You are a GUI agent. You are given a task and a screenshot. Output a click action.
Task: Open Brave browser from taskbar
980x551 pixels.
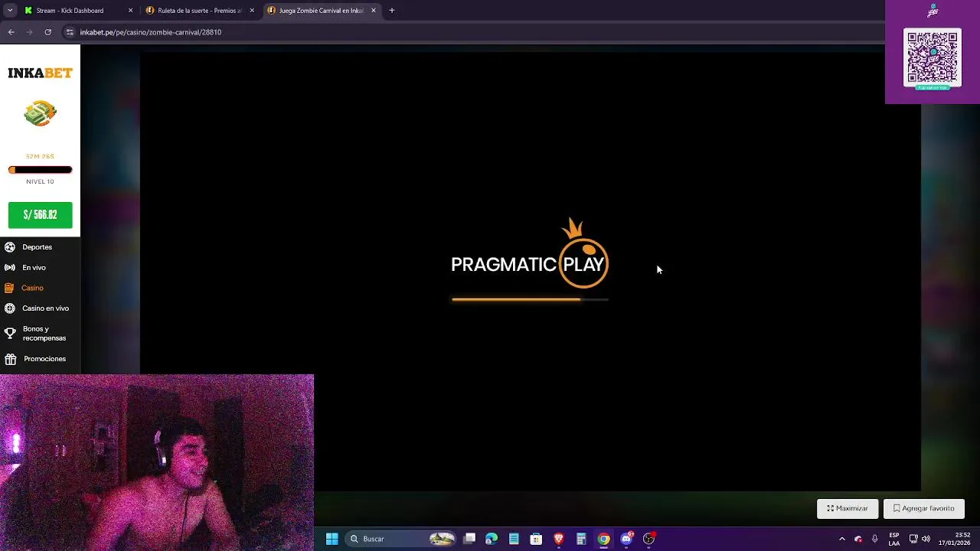click(x=559, y=539)
